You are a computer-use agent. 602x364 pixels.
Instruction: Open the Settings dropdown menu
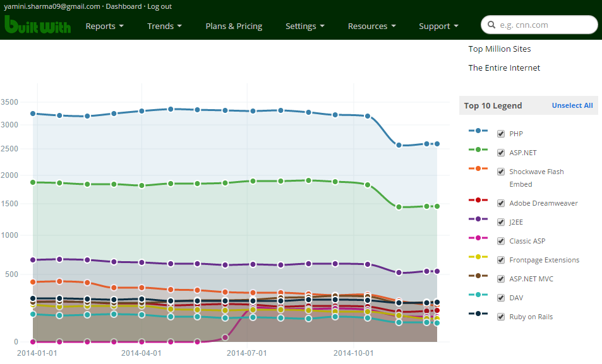[305, 26]
